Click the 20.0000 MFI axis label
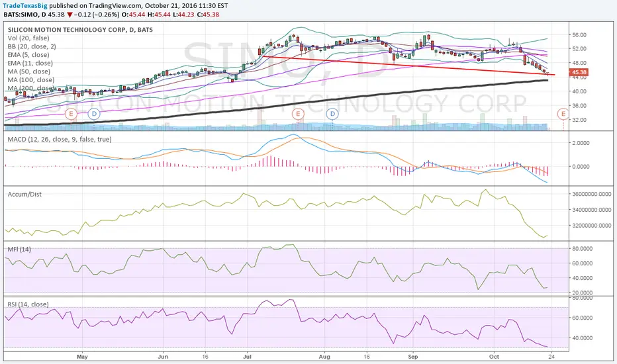The image size is (617, 364). tap(583, 293)
